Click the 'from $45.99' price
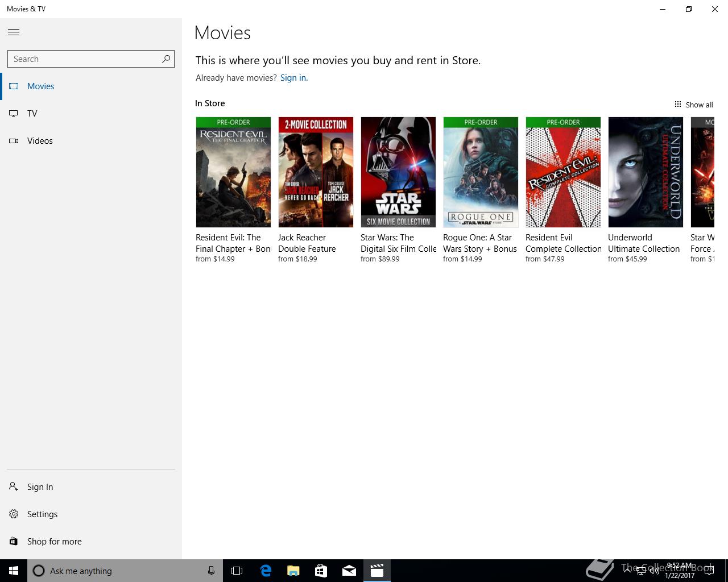 click(627, 259)
